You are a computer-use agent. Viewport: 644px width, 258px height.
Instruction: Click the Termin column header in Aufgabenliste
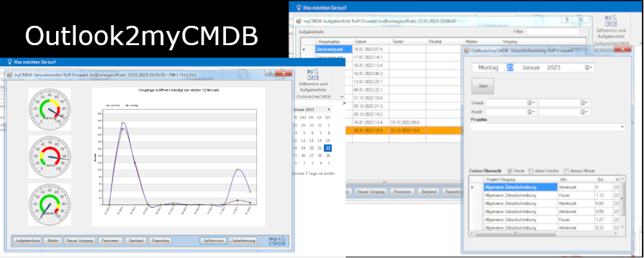(408, 41)
